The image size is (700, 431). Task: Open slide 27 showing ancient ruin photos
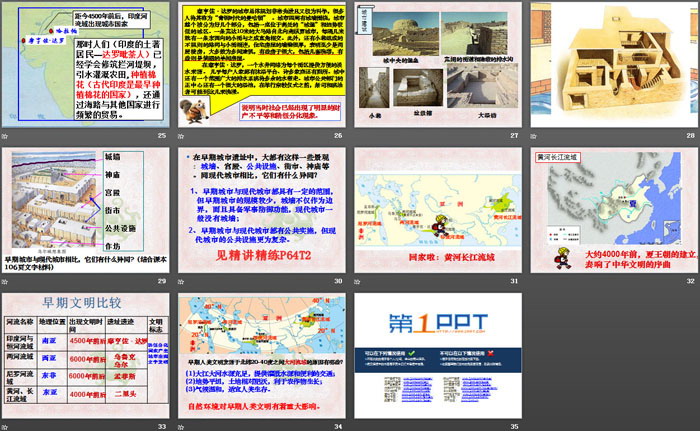437,64
